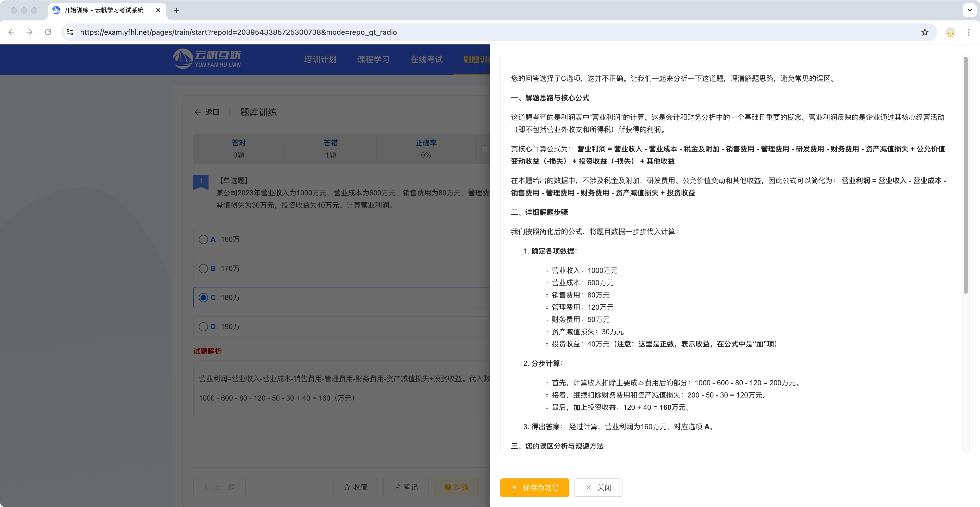The width and height of the screenshot is (980, 507).
Task: Open the Chrome three-dot menu
Action: tap(969, 32)
